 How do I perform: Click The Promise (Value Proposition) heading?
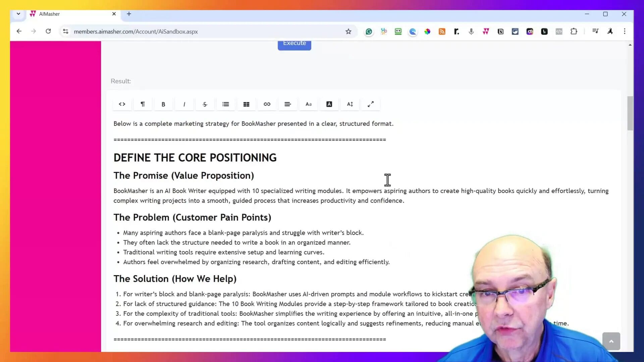tap(184, 175)
